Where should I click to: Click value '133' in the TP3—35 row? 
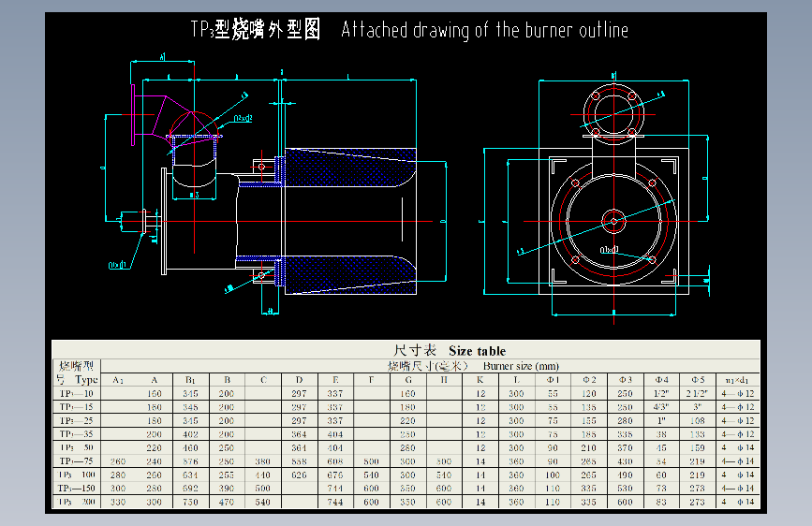click(698, 434)
